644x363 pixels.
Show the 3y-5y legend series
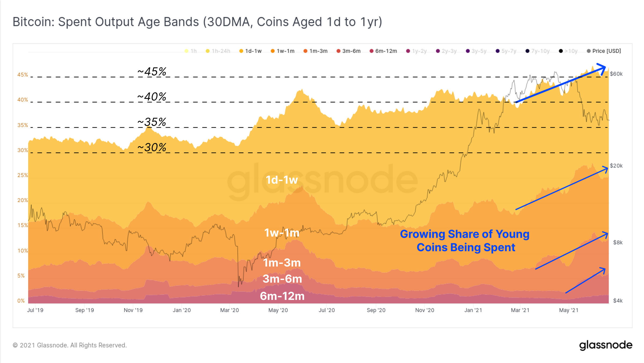(x=476, y=51)
